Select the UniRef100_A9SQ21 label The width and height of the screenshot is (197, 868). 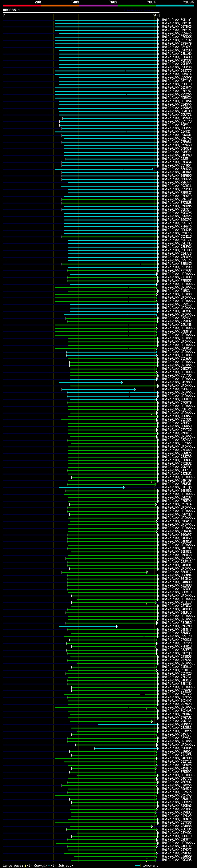(x=177, y=186)
